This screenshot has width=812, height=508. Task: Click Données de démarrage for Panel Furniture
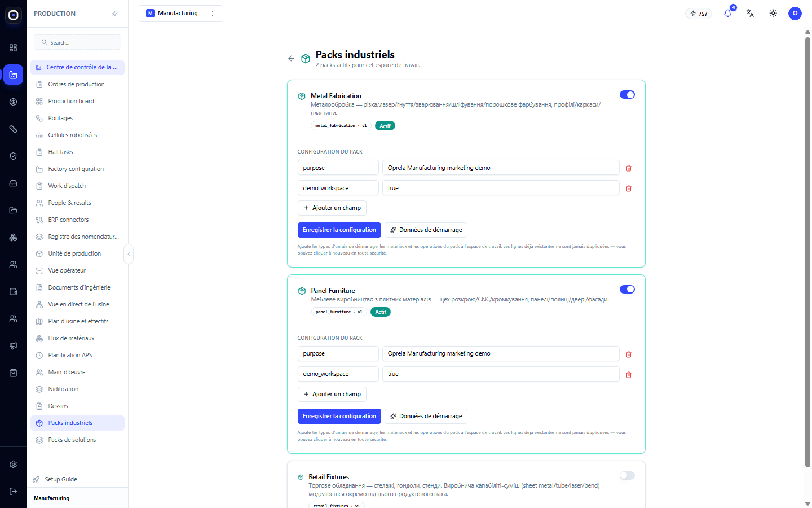pos(426,416)
